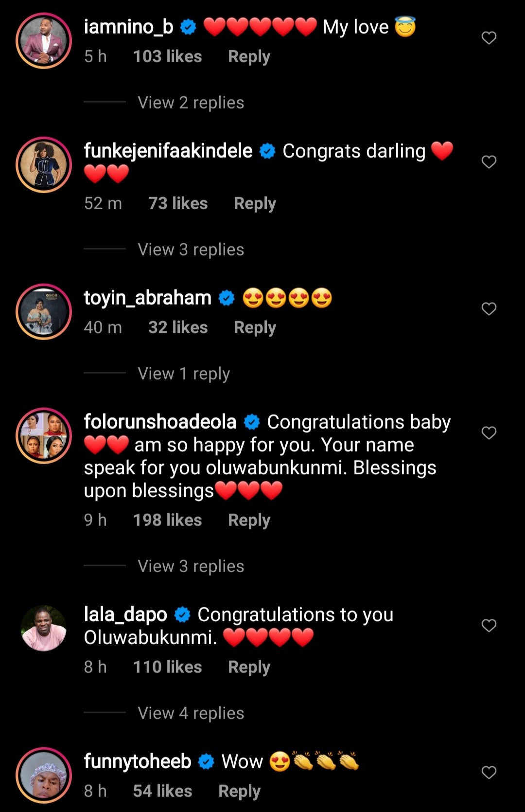The image size is (525, 812).
Task: Expand 2 replies under iamnino_b's comment
Action: pos(191,103)
